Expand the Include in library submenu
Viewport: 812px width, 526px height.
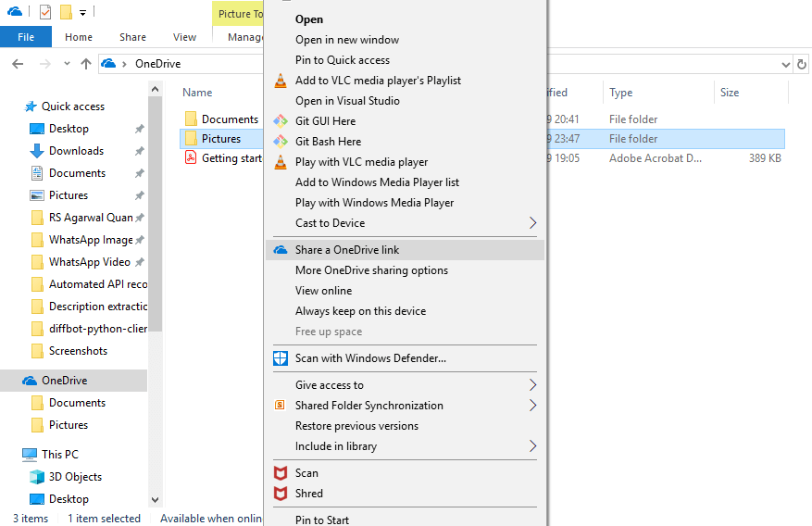click(x=532, y=446)
